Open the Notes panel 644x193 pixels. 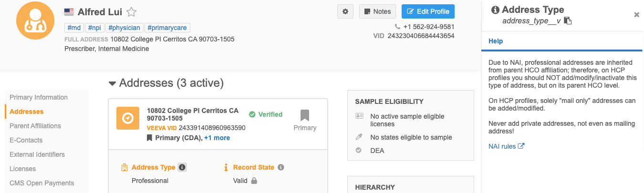(x=377, y=12)
